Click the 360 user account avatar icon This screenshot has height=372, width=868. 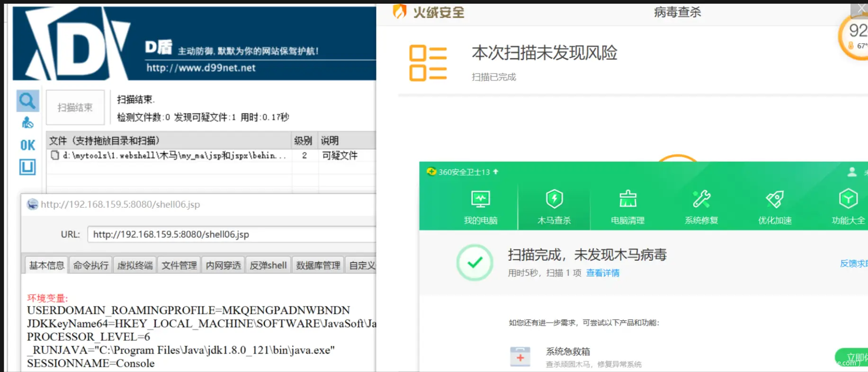click(852, 172)
